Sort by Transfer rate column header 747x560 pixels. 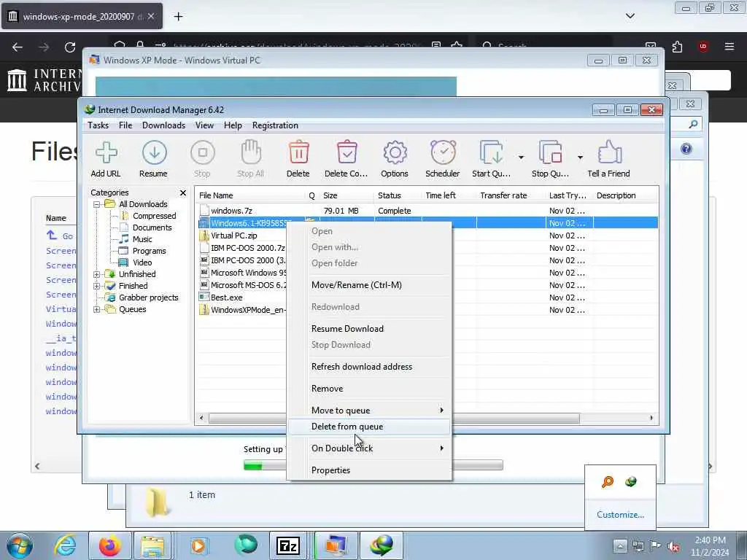pyautogui.click(x=511, y=195)
